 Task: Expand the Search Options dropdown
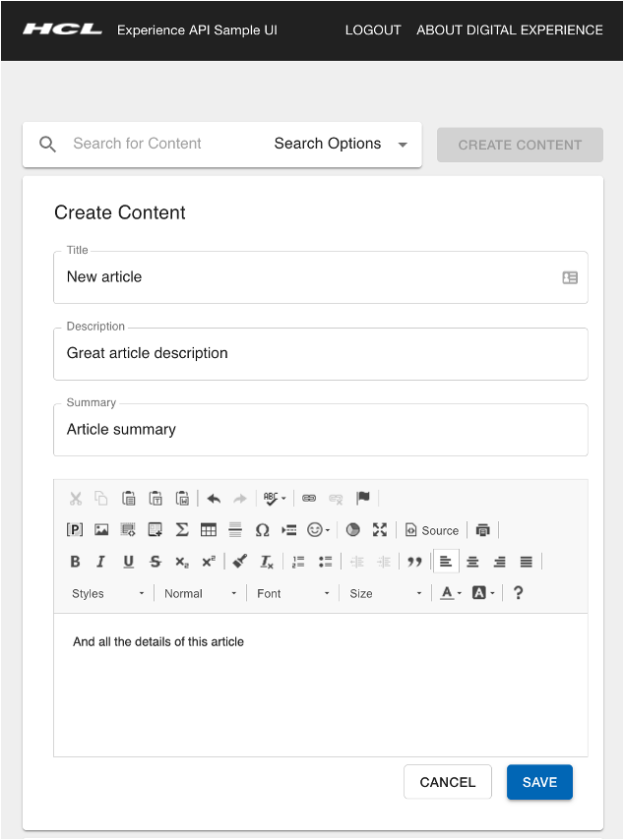click(x=341, y=144)
